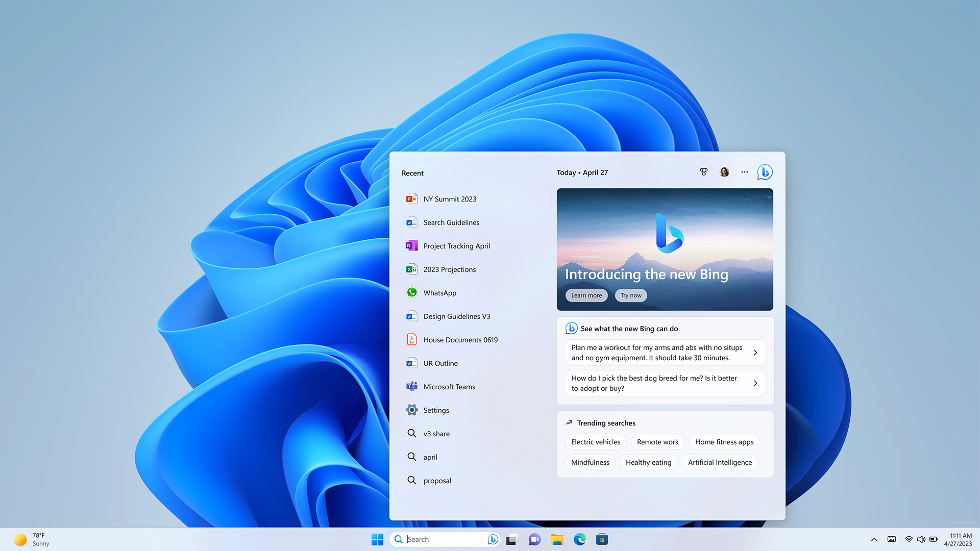Click the Windows Start menu button
This screenshot has width=980, height=551.
click(376, 539)
